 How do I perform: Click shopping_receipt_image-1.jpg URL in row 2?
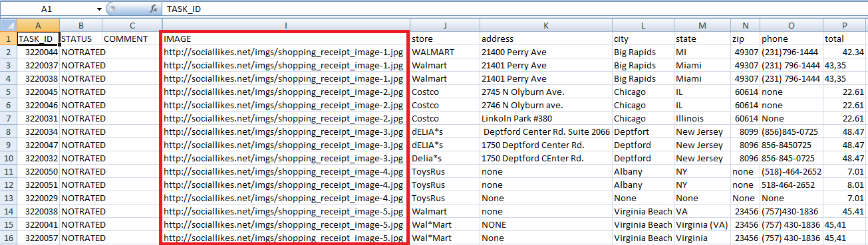(286, 52)
